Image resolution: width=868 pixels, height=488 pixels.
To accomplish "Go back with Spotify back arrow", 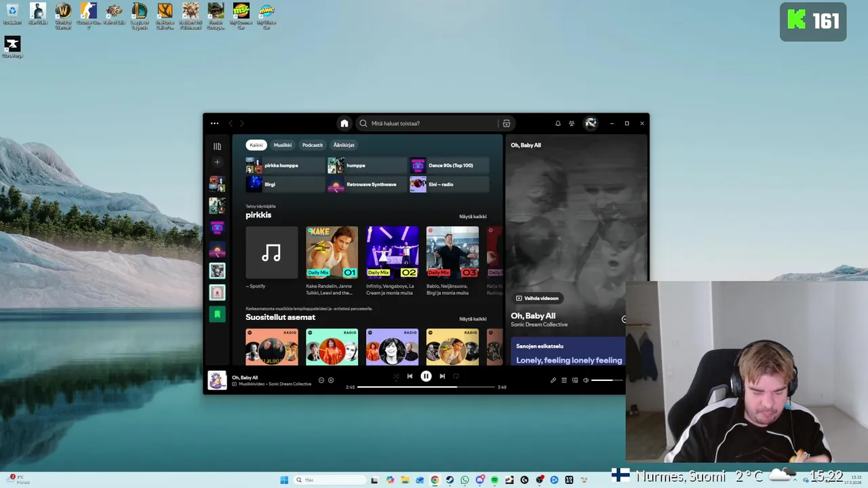I will pyautogui.click(x=231, y=123).
